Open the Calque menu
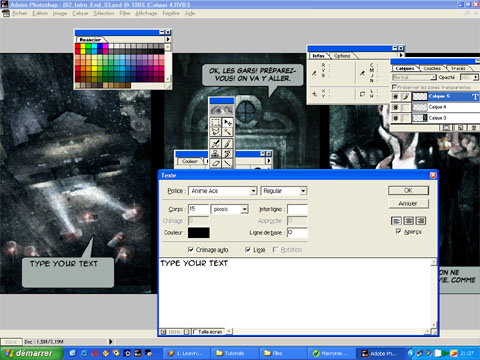The width and height of the screenshot is (480, 360). click(80, 13)
